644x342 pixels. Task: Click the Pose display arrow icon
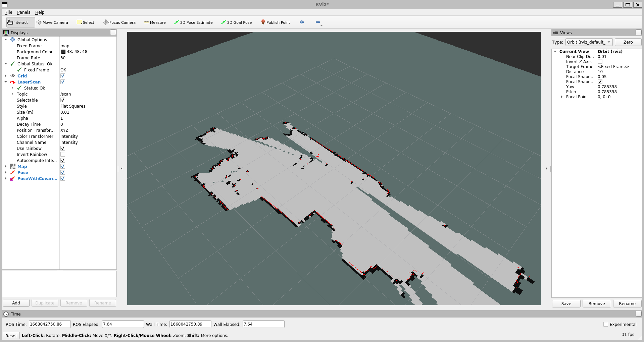[x=13, y=172]
